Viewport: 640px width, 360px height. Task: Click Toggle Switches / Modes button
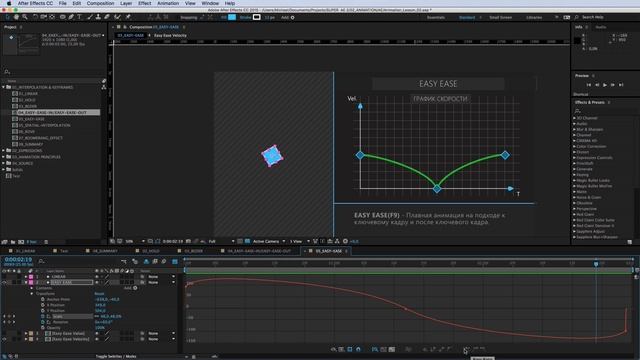pyautogui.click(x=116, y=356)
